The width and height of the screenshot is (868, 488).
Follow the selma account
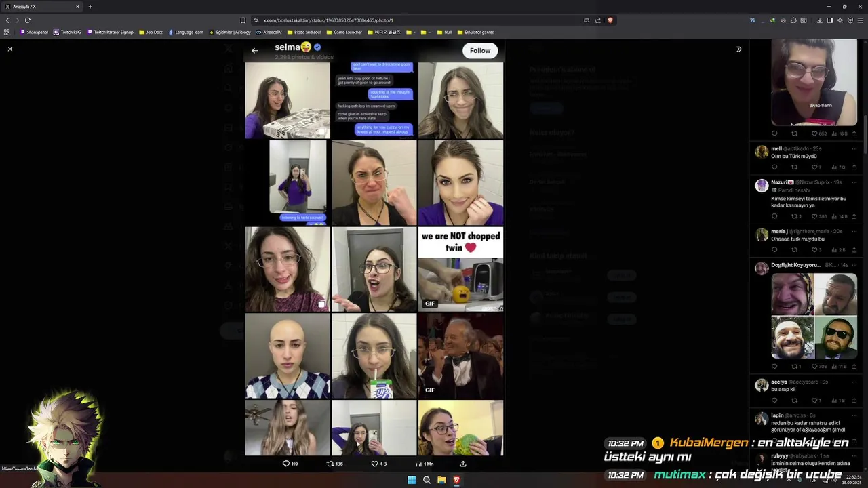(x=480, y=51)
